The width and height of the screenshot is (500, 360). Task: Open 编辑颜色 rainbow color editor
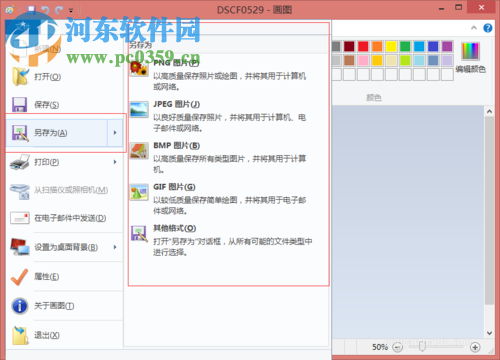click(x=470, y=57)
